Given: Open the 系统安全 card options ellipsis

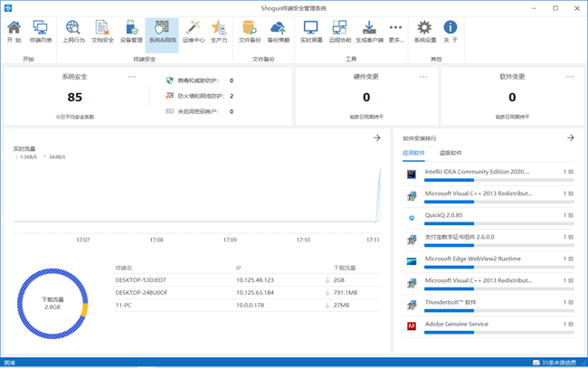Looking at the screenshot, I should (132, 77).
